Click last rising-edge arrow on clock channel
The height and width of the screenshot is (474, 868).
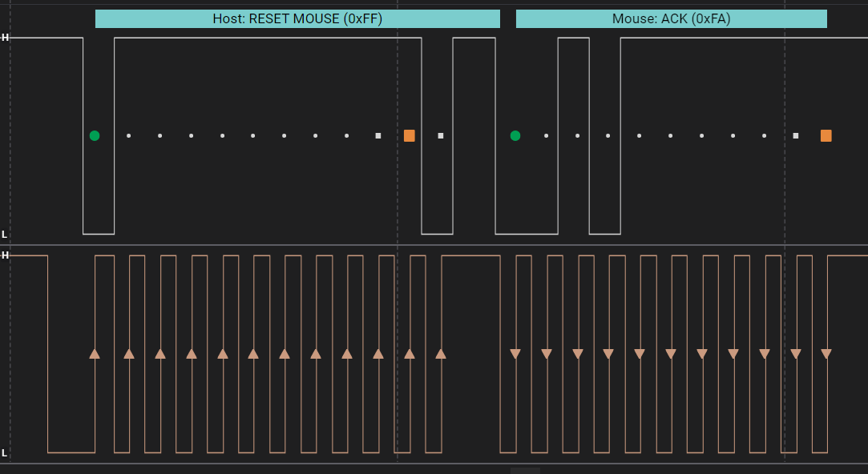(x=441, y=353)
